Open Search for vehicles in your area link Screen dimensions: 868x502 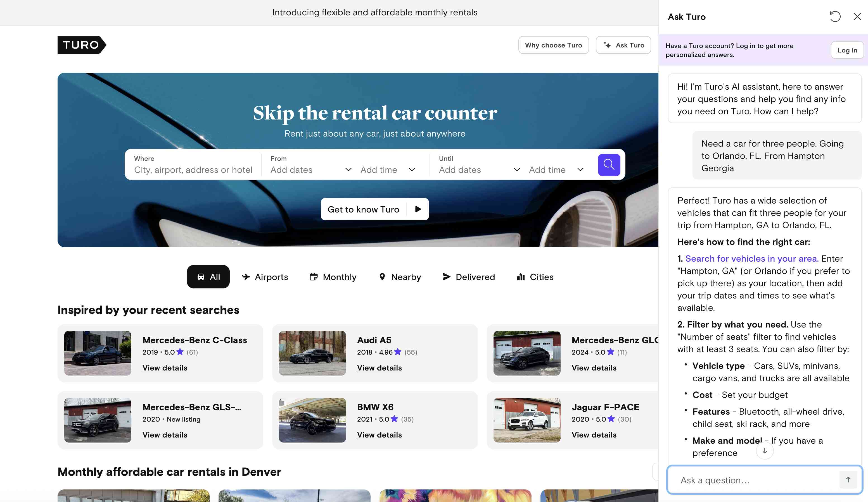(752, 258)
